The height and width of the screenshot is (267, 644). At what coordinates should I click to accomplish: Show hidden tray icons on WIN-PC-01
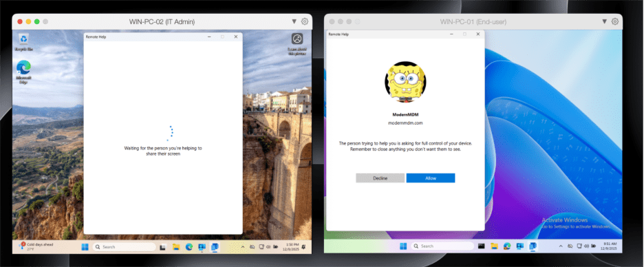(561, 246)
